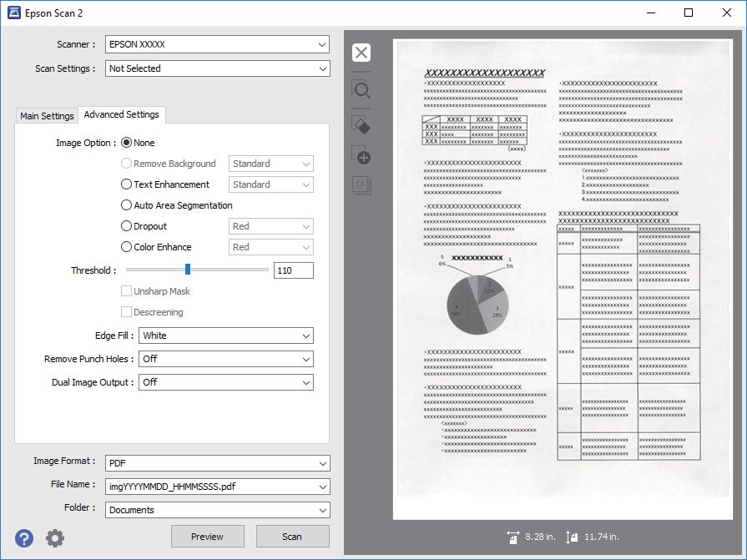Open Configuration via the gear icon
747x560 pixels.
tap(55, 538)
